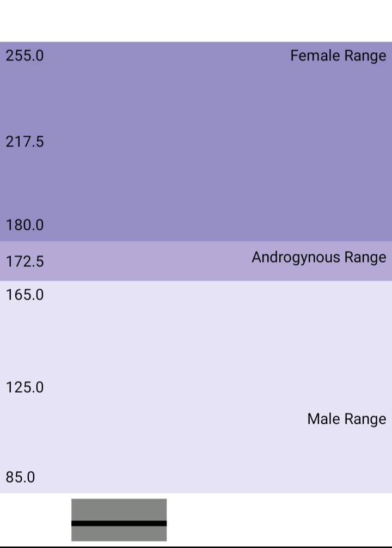Click the dark purple Female Range band
This screenshot has width=392, height=548.
196,141
